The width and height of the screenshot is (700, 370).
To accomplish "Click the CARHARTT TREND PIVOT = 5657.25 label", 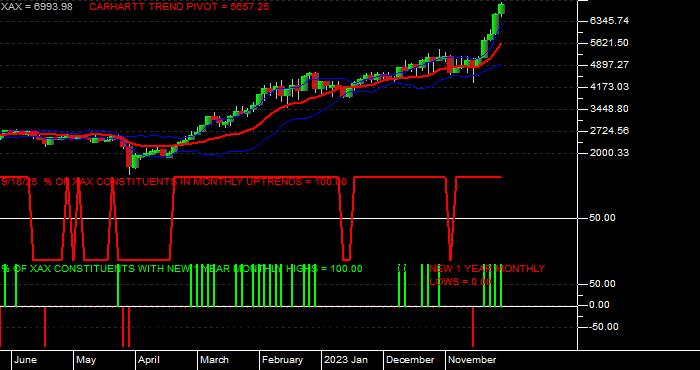I will 179,7.
